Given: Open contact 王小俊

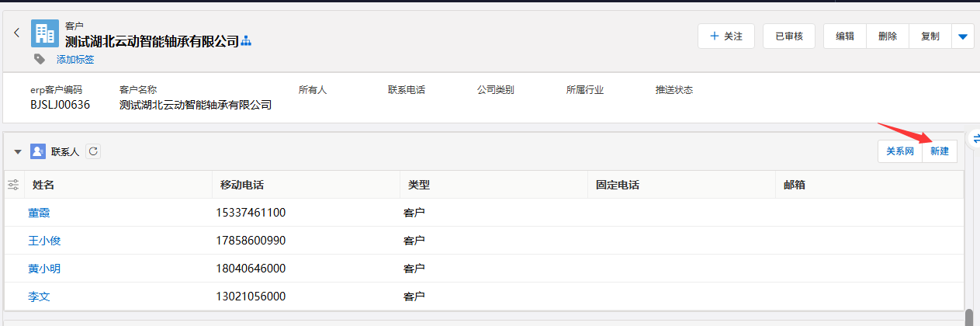Looking at the screenshot, I should [x=44, y=241].
